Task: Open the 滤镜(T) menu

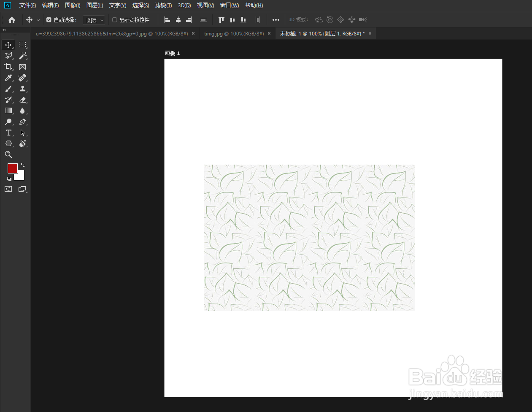Action: tap(163, 5)
